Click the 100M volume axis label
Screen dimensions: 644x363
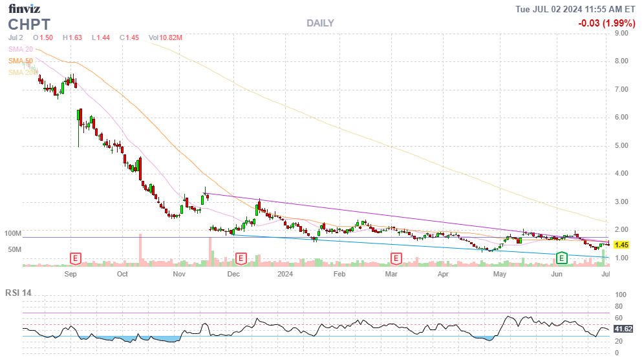pyautogui.click(x=13, y=233)
